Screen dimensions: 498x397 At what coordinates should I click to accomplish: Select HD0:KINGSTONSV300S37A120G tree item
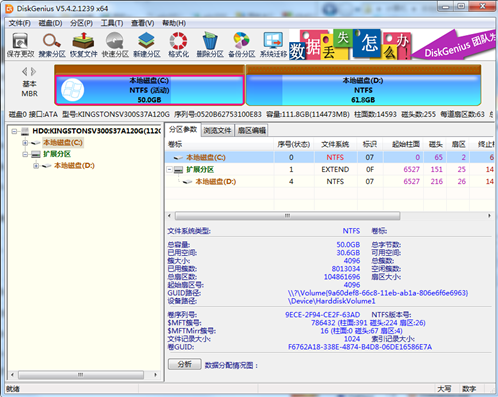(97, 131)
